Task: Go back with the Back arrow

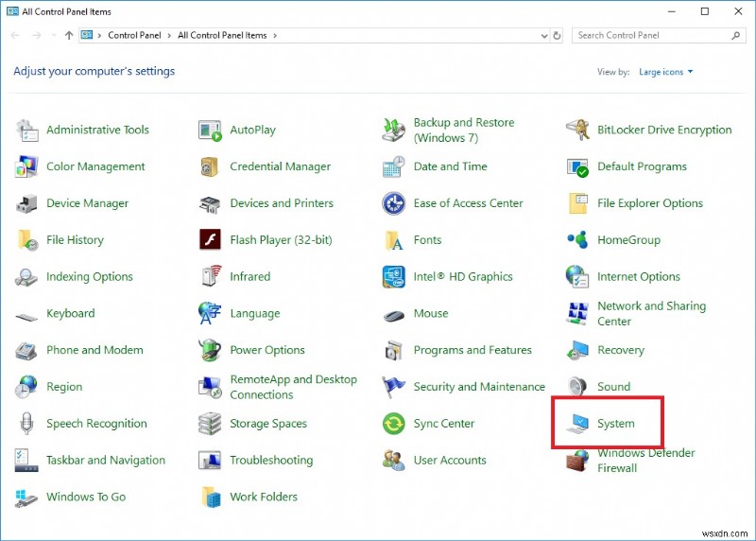Action: tap(15, 35)
